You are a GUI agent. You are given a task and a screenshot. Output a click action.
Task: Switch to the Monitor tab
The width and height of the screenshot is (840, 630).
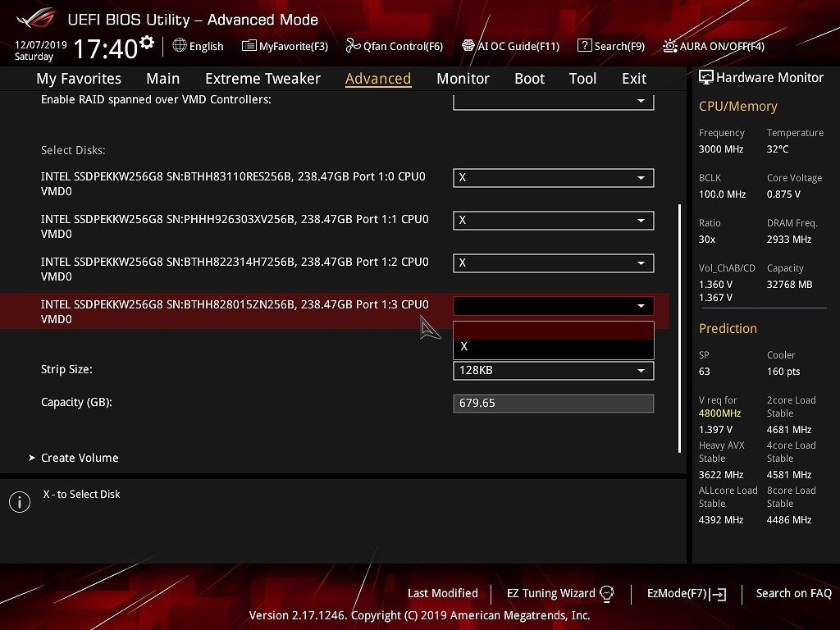[x=463, y=79]
